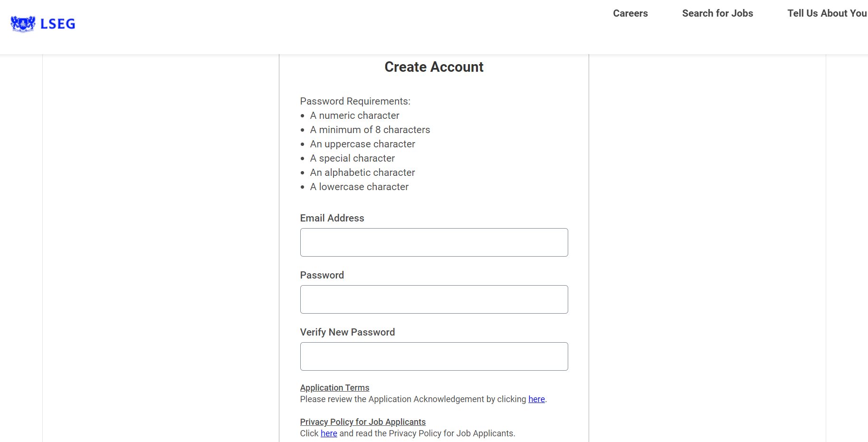868x442 pixels.
Task: Click the LSEG wordmark text
Action: click(x=58, y=24)
